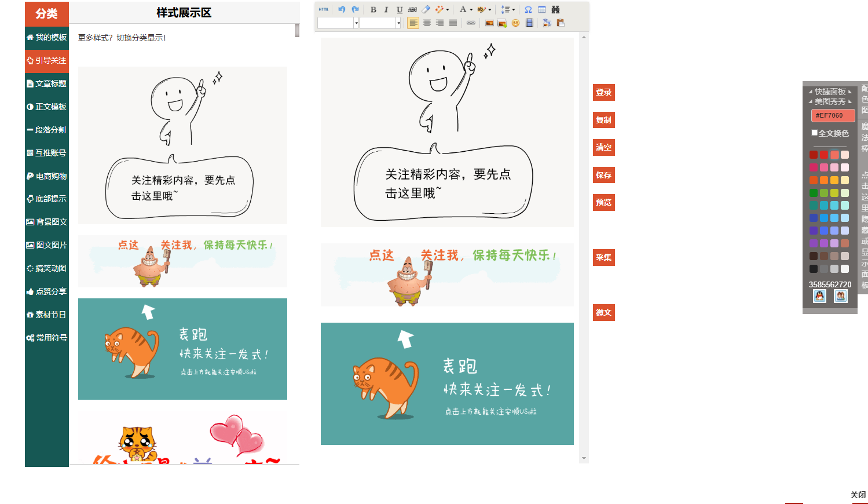The width and height of the screenshot is (868, 504).
Task: Clear formatting with the eraser
Action: click(x=426, y=9)
